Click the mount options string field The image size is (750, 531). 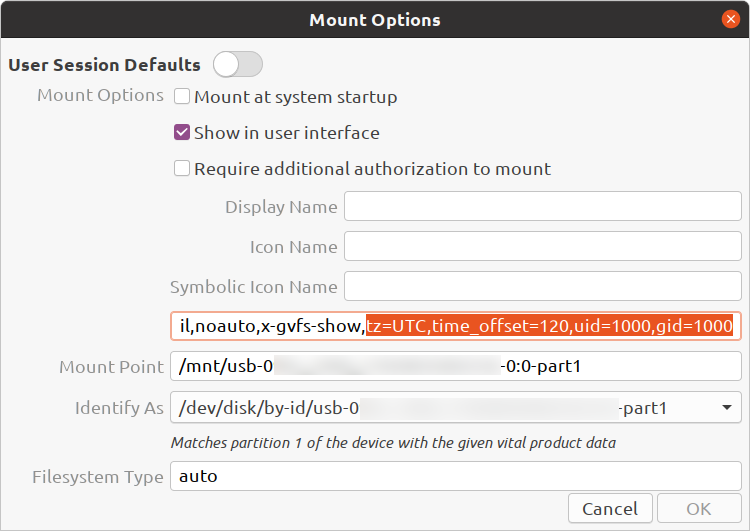[456, 326]
